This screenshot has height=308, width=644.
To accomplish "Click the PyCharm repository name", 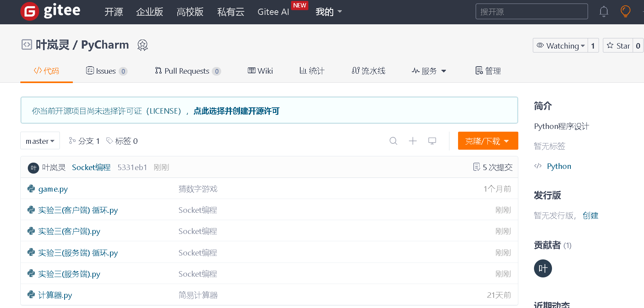I will [105, 45].
